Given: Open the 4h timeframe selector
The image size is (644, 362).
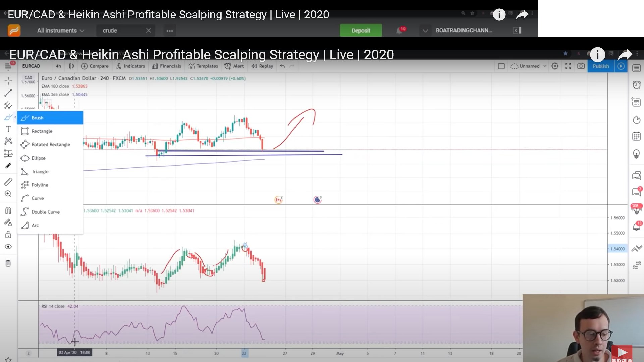Looking at the screenshot, I should pyautogui.click(x=58, y=66).
